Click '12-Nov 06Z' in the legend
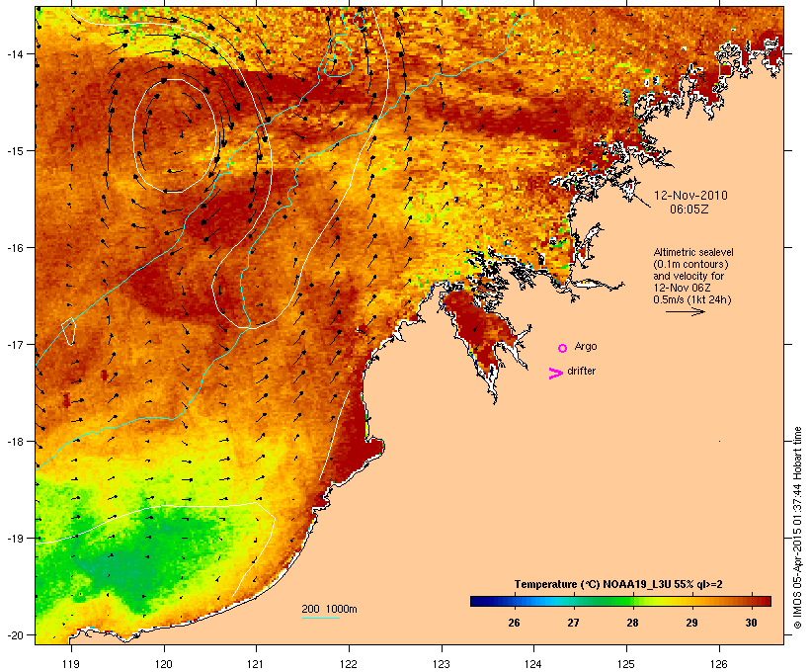Image resolution: width=810 pixels, height=672 pixels. pyautogui.click(x=682, y=288)
